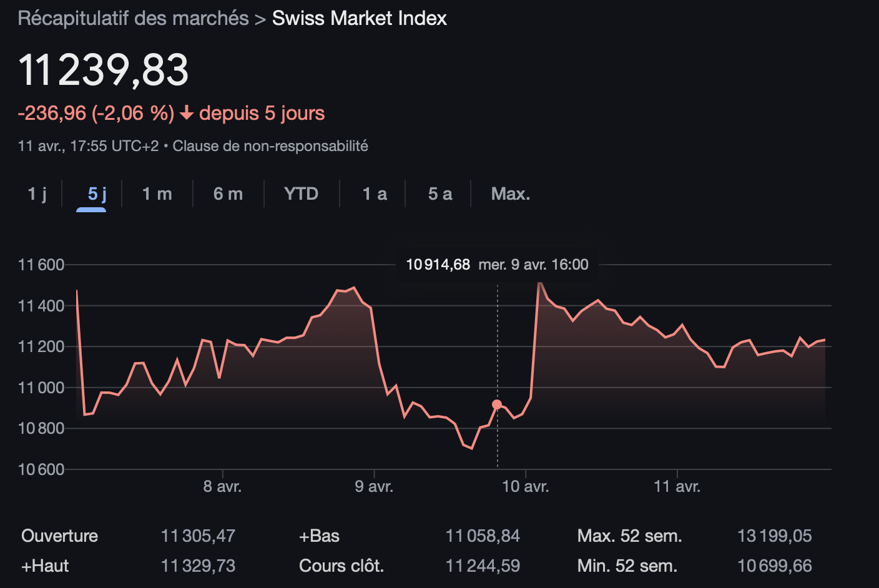
Task: Click the 11 000 y-axis label
Action: coord(41,388)
